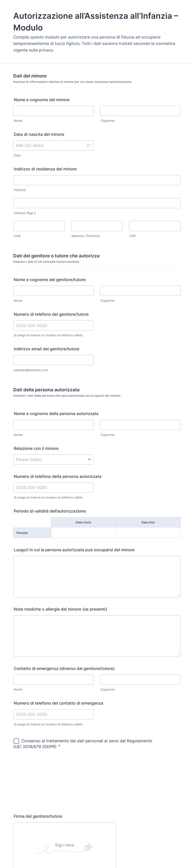Select the Città input field
This screenshot has width=192, height=868.
(39, 226)
